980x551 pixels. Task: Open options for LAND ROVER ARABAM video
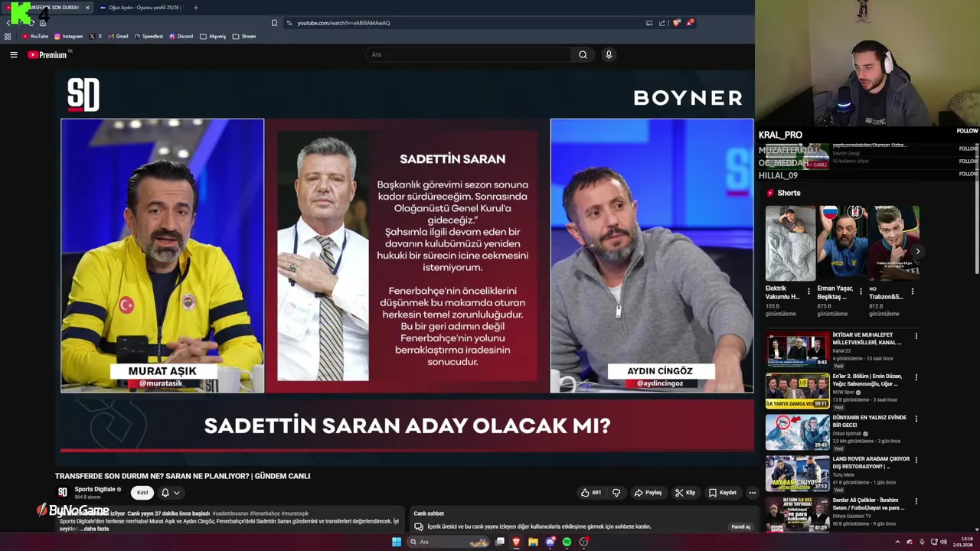point(916,460)
